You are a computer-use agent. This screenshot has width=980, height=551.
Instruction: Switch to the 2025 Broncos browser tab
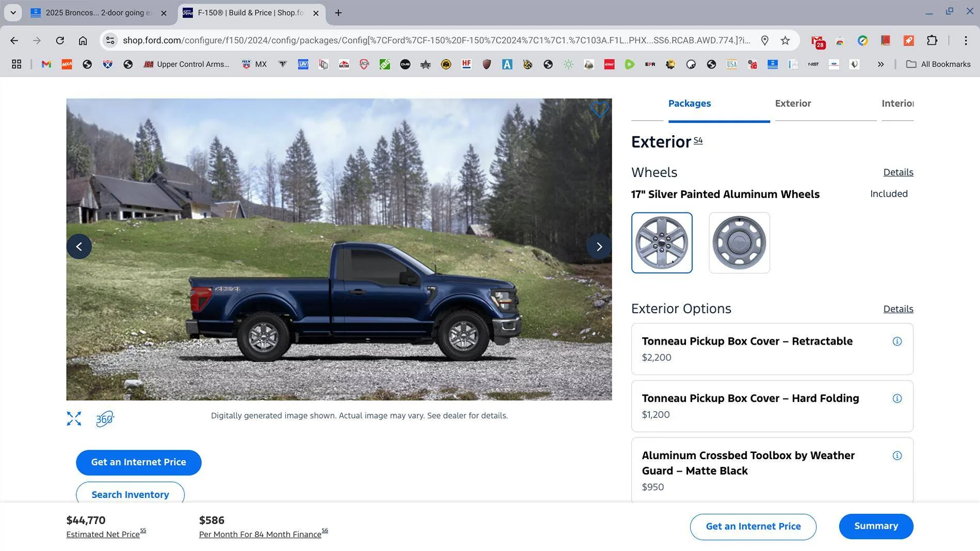click(x=98, y=13)
